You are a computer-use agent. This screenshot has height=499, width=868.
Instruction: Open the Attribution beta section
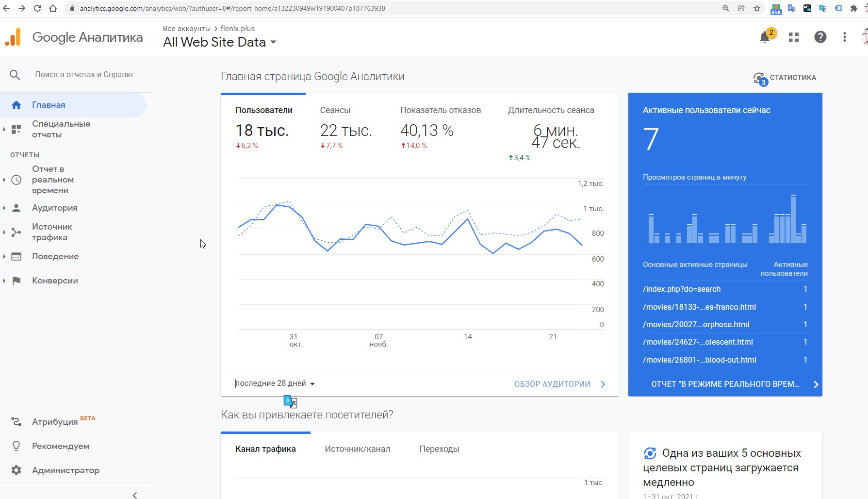coord(55,422)
